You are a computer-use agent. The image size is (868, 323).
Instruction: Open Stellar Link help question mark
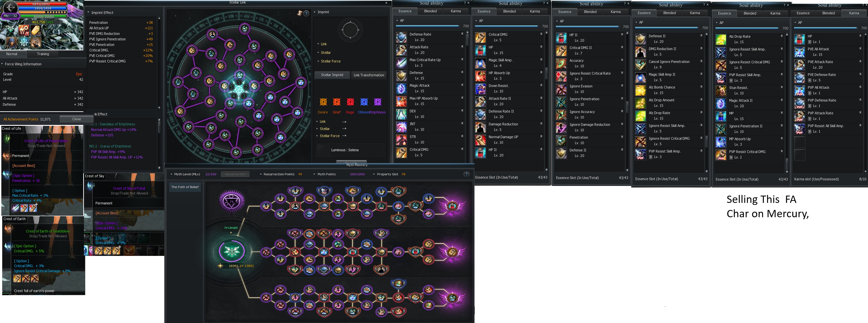(x=306, y=13)
